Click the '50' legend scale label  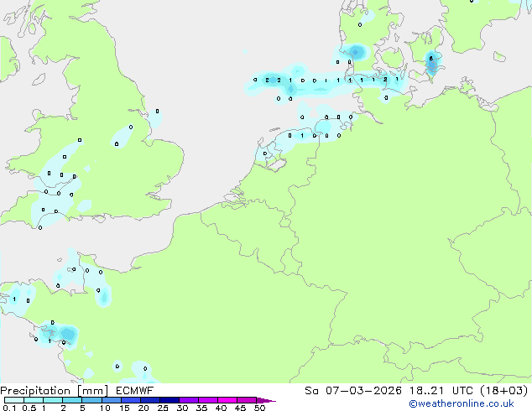point(259,408)
